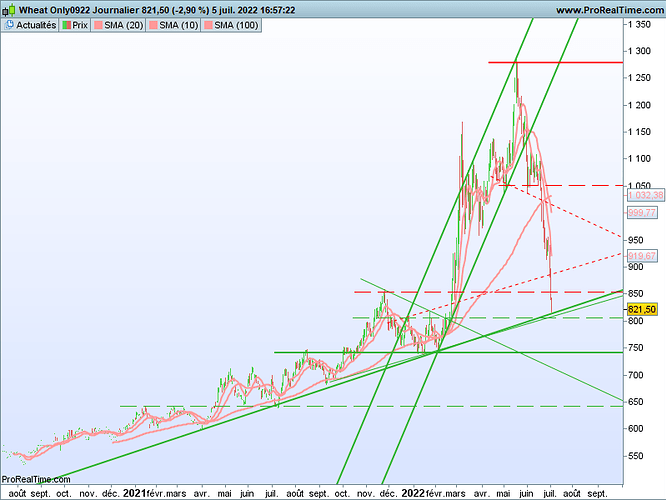666x500 pixels.
Task: Click the 2022 year marker on time axis
Action: [x=414, y=493]
